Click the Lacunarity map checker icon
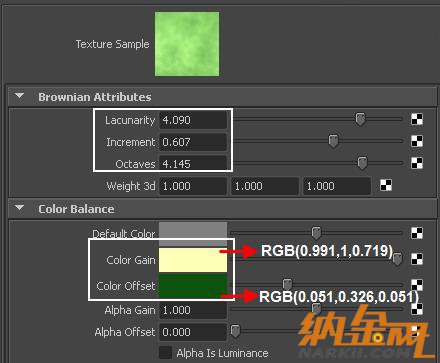 click(417, 119)
